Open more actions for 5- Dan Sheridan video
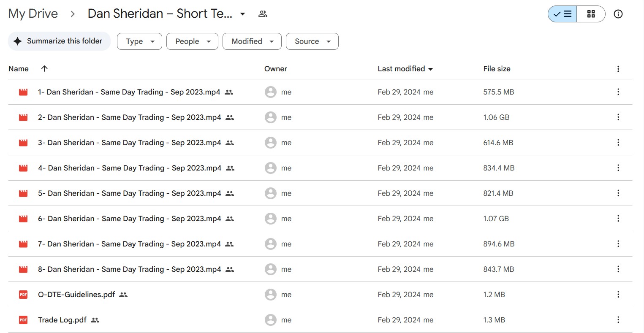 coord(618,193)
